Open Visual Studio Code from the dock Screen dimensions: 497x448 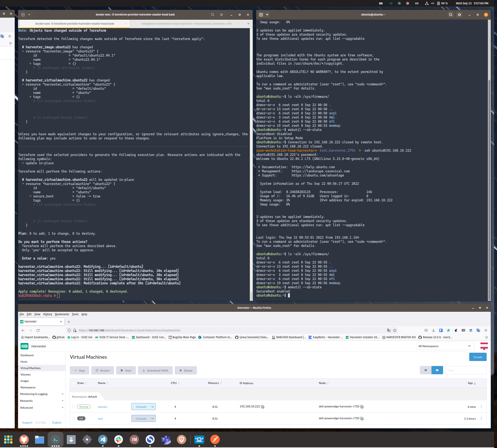tap(103, 439)
